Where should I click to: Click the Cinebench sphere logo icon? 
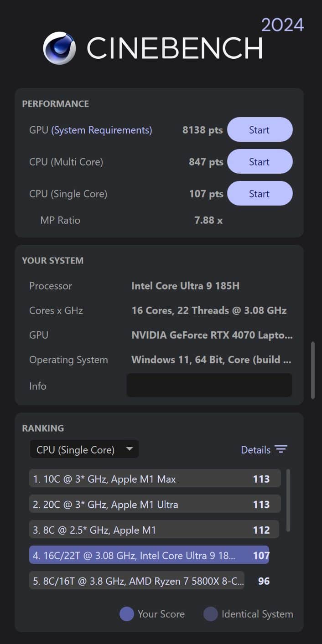point(59,48)
